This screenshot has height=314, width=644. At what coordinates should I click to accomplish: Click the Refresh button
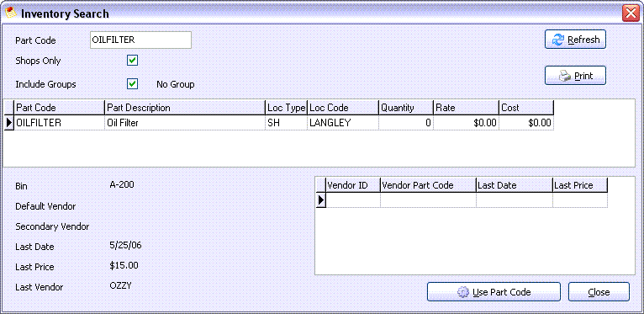[575, 40]
